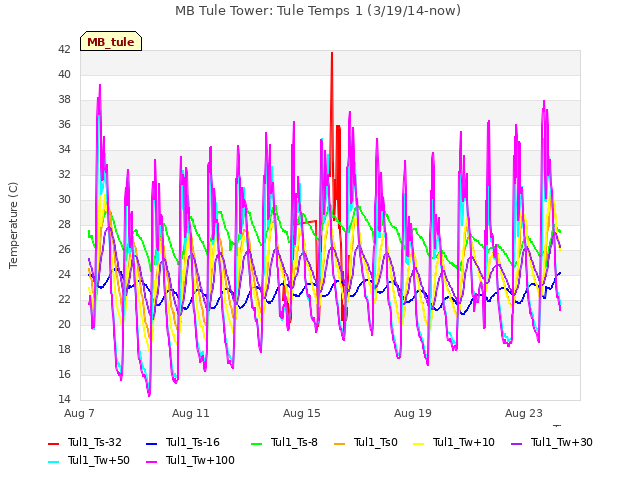Click the magenta Tul1_Tw+100 legend swatch
The width and height of the screenshot is (640, 480).
pyautogui.click(x=151, y=462)
